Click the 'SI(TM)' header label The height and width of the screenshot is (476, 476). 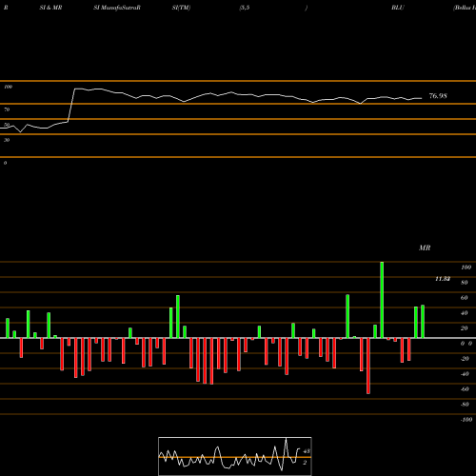pos(181,8)
